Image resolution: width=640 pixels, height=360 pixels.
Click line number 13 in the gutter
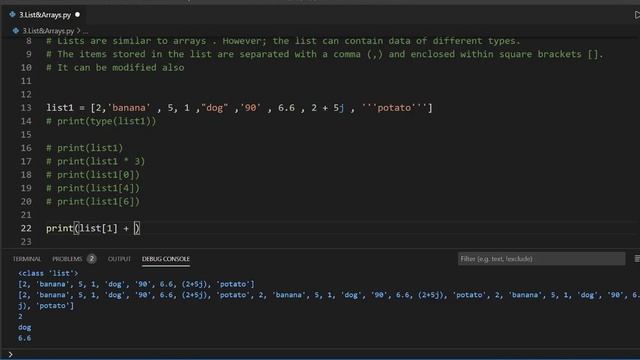26,108
